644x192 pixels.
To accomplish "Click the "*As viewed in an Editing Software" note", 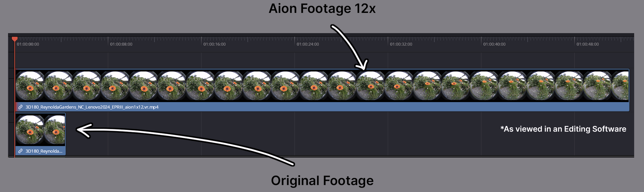I will [x=563, y=129].
